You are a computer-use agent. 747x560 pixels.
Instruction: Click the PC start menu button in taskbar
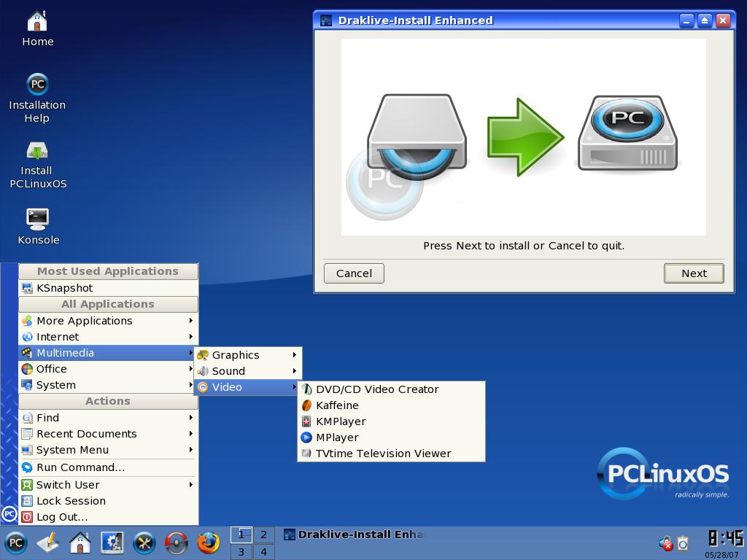[16, 542]
